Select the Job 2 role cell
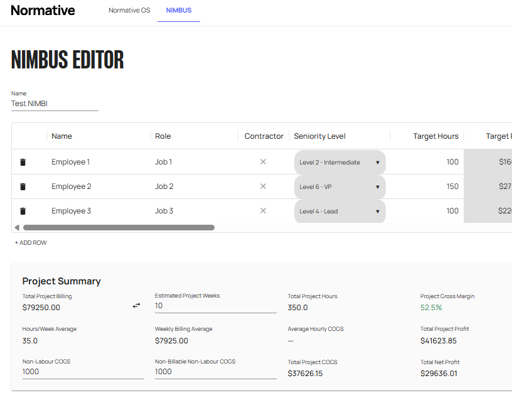512x420 pixels. [x=164, y=186]
